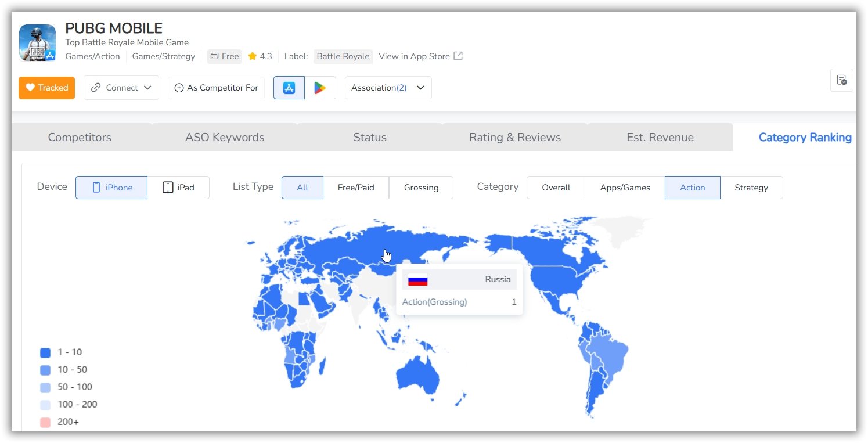Click the Free price tag icon
Viewport: 868px width, 443px height.
(x=215, y=56)
